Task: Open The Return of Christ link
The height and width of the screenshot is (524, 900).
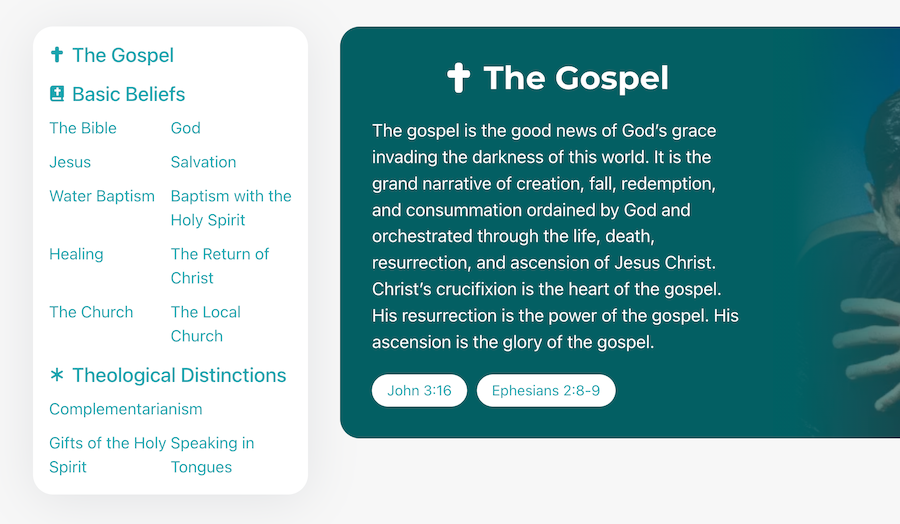Action: (x=220, y=266)
